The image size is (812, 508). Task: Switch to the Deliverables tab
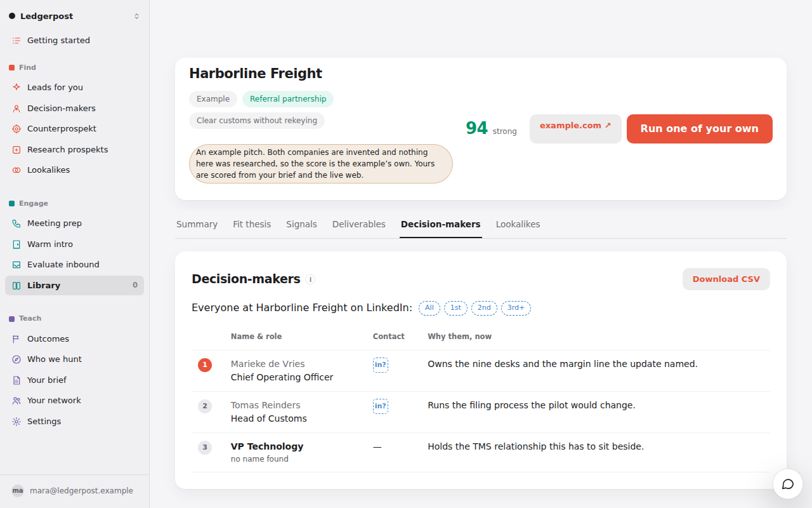click(x=359, y=224)
